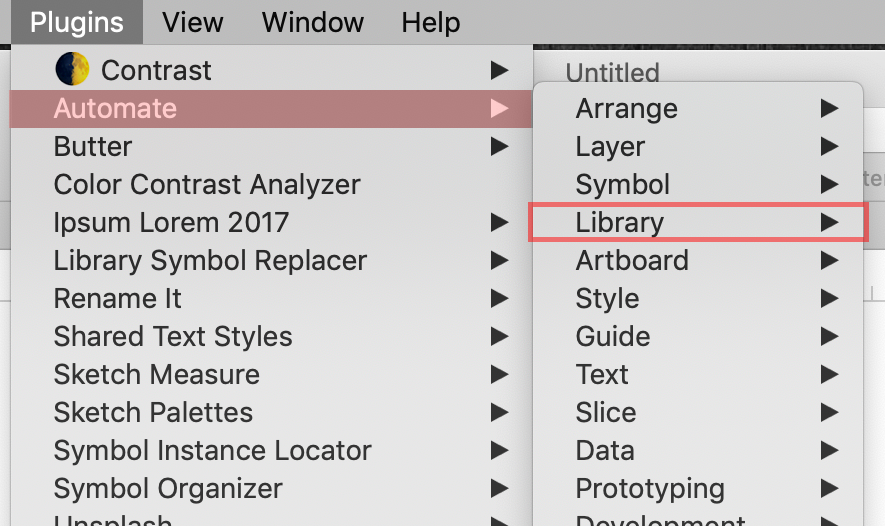
Task: Choose the Artboard submenu entry
Action: pos(698,261)
